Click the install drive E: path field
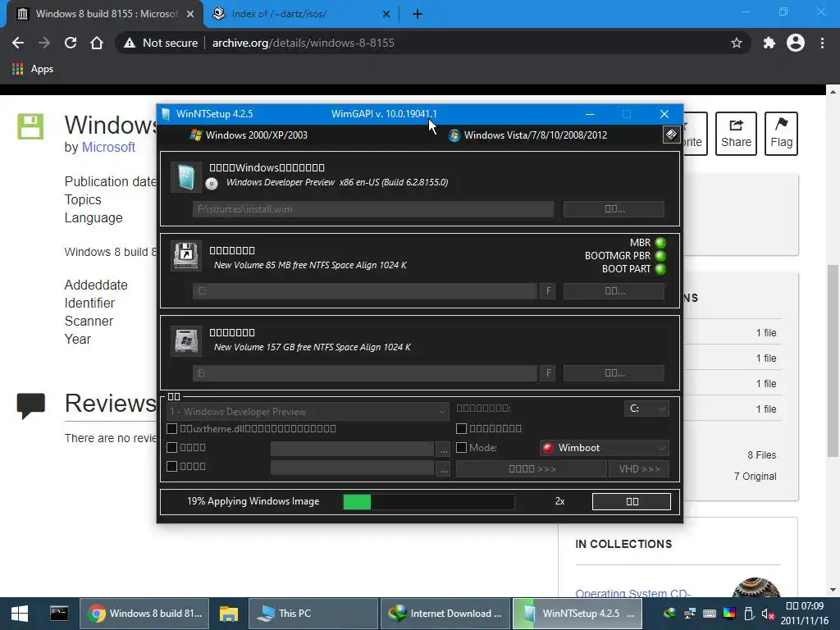This screenshot has width=840, height=630. [x=365, y=373]
